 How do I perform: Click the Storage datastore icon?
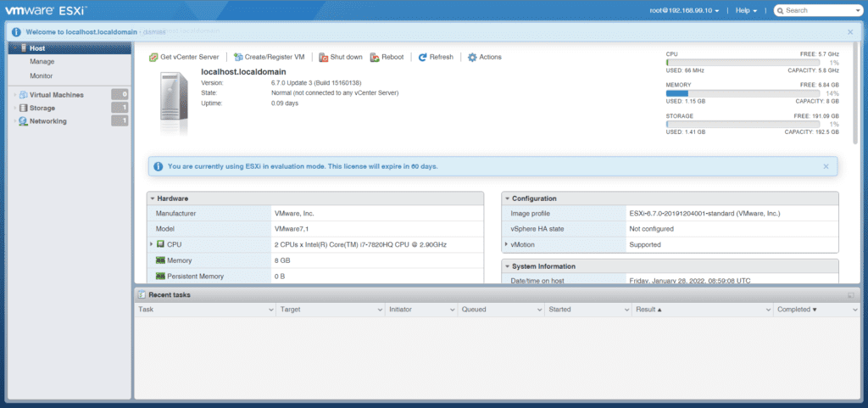[x=23, y=108]
